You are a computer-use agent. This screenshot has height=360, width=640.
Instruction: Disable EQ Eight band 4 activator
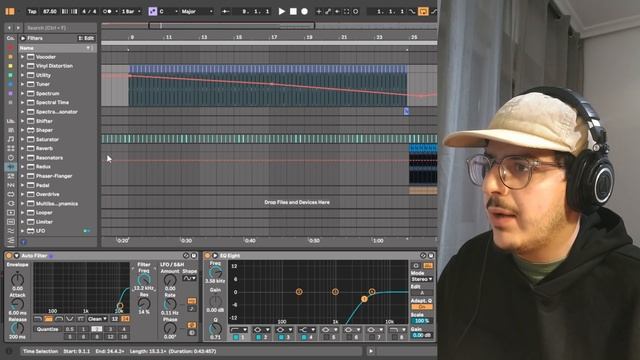tap(304, 338)
